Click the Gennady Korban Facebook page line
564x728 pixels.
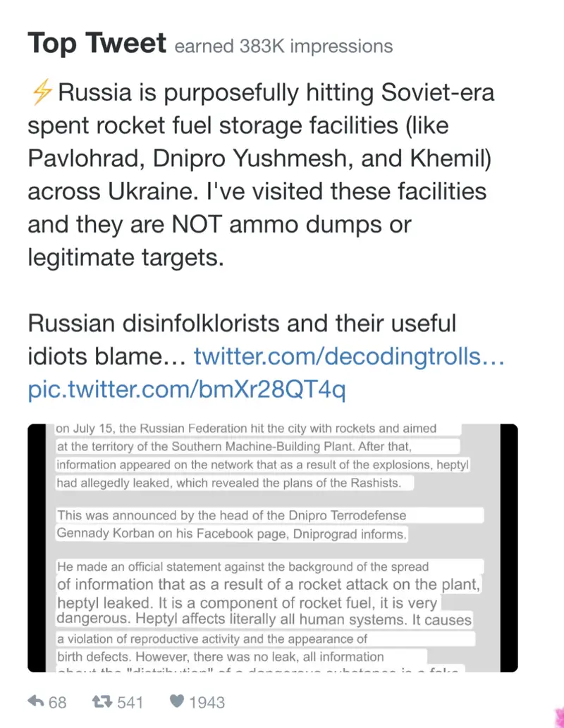(231, 533)
